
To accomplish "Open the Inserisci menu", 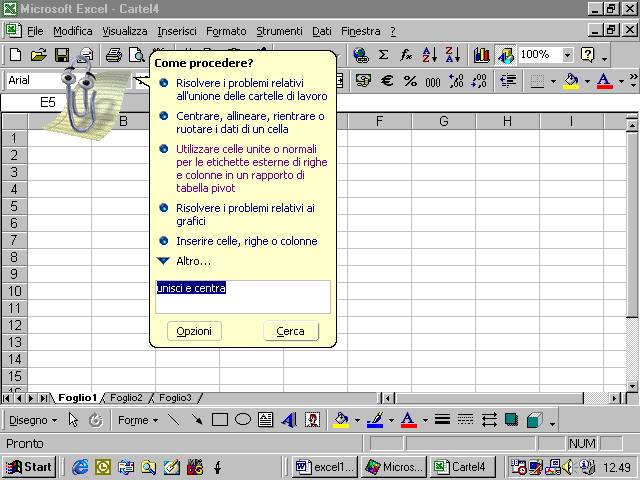I will pyautogui.click(x=177, y=31).
